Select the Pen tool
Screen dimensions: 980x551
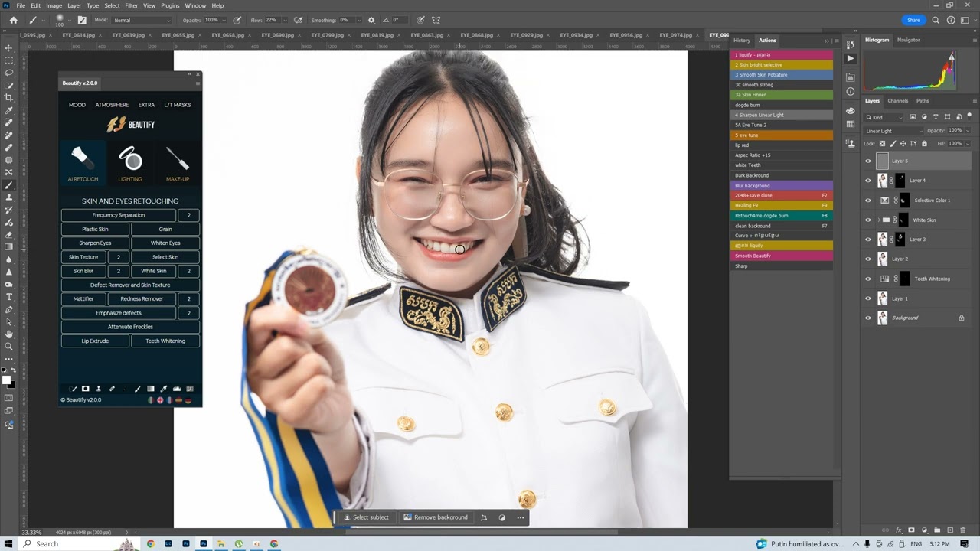point(9,310)
